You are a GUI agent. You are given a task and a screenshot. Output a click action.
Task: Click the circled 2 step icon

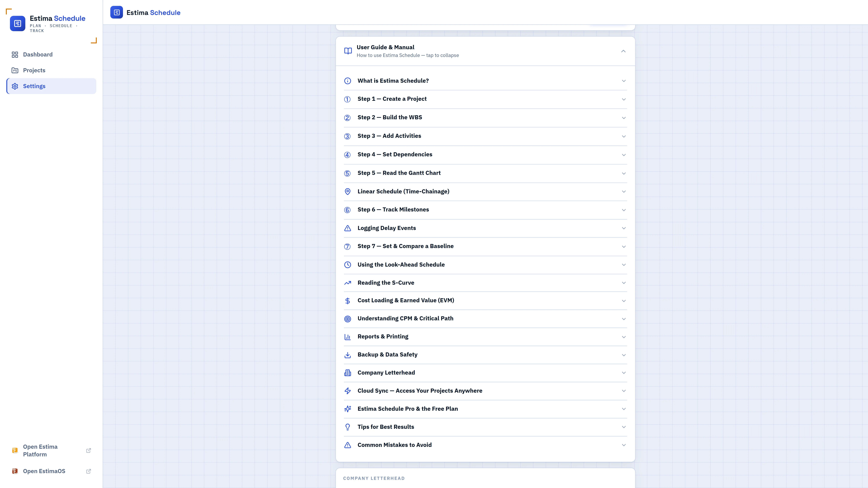click(x=347, y=118)
